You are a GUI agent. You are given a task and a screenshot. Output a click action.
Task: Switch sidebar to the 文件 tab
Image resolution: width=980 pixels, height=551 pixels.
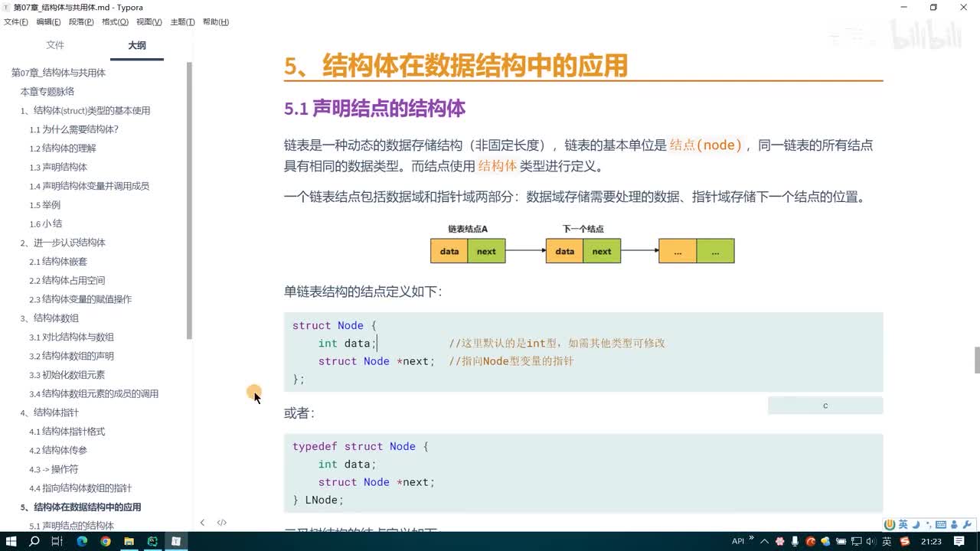point(55,45)
